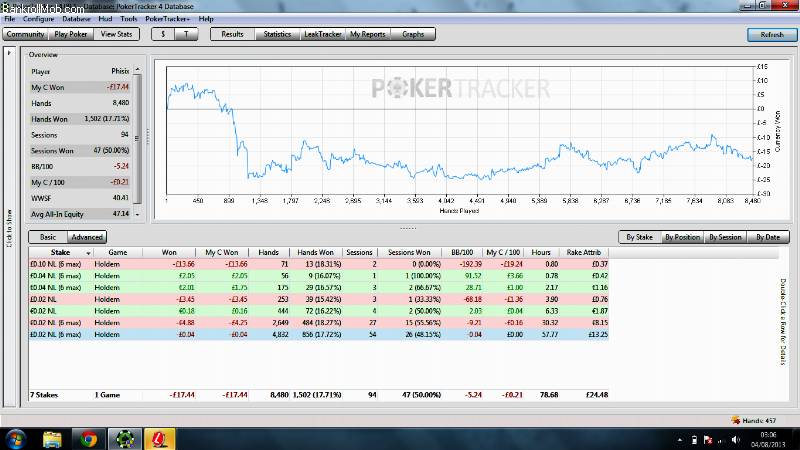Select the View Stats tab
Viewport: 800px width, 450px height.
coord(116,34)
